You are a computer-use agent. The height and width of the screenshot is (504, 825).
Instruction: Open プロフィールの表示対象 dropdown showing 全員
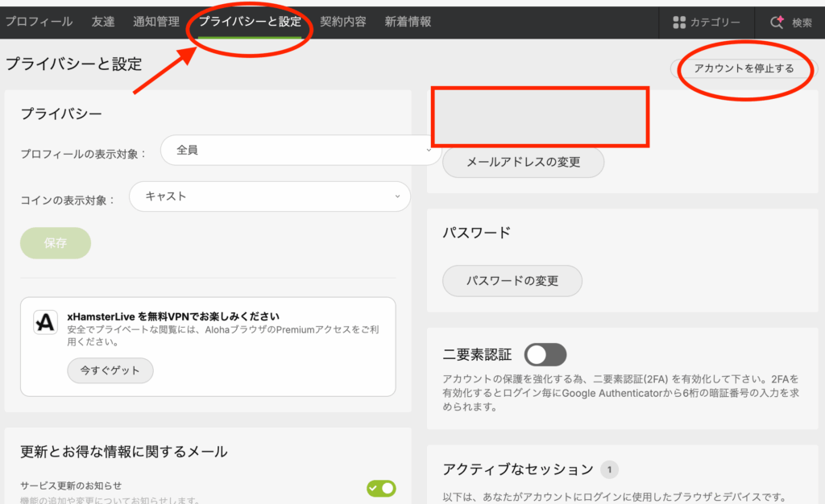(x=301, y=151)
